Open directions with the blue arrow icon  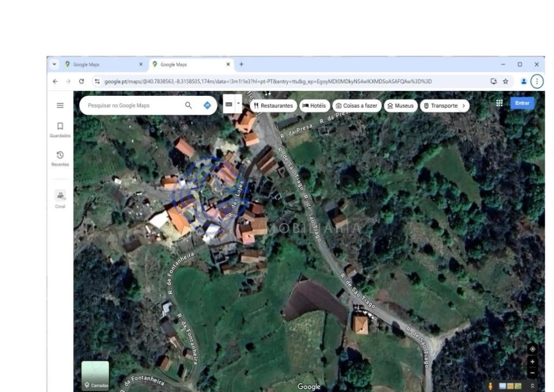point(207,106)
